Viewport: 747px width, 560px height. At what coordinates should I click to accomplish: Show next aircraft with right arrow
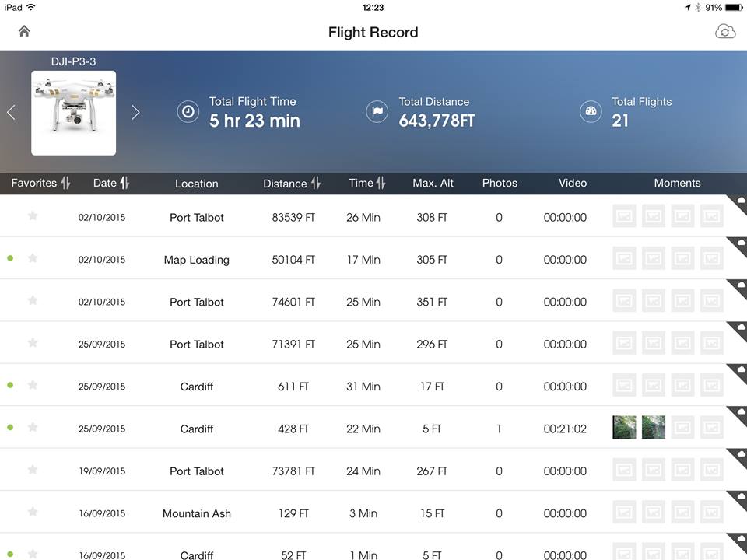[135, 112]
